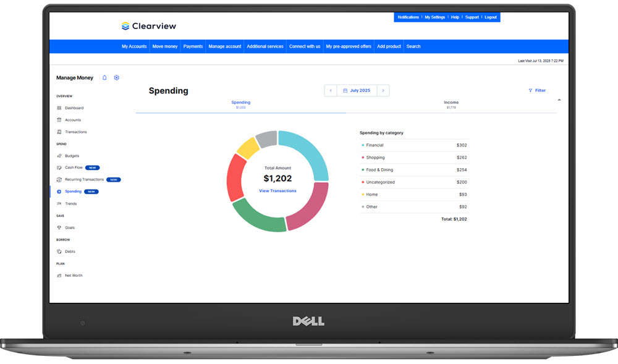618x364 pixels.
Task: Open Manage Money settings gear
Action: coord(116,77)
